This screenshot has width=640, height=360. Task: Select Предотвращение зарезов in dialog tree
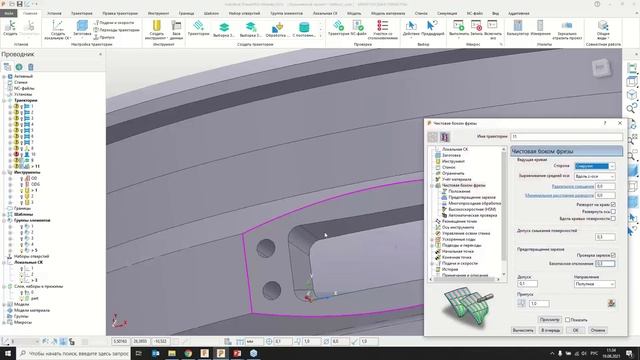tap(472, 197)
